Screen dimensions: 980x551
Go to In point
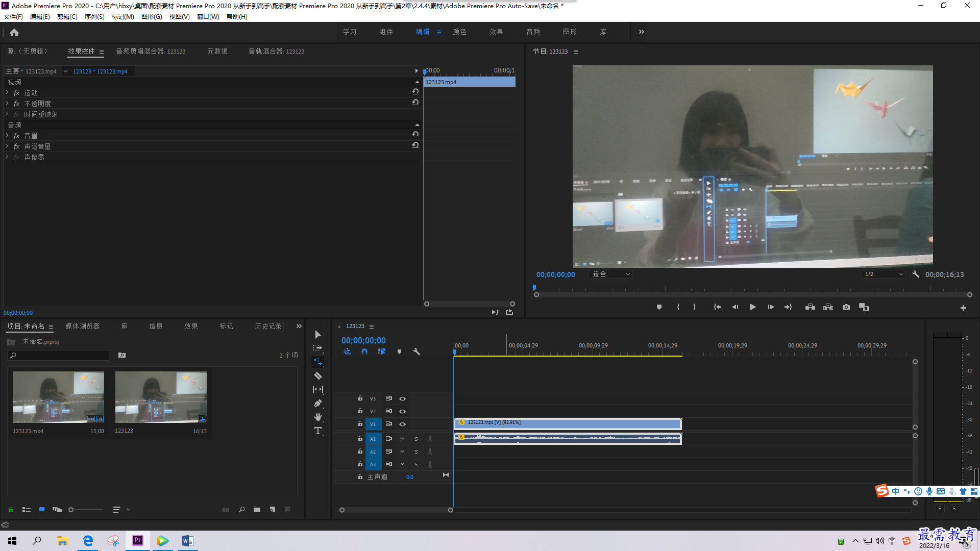[x=717, y=307]
